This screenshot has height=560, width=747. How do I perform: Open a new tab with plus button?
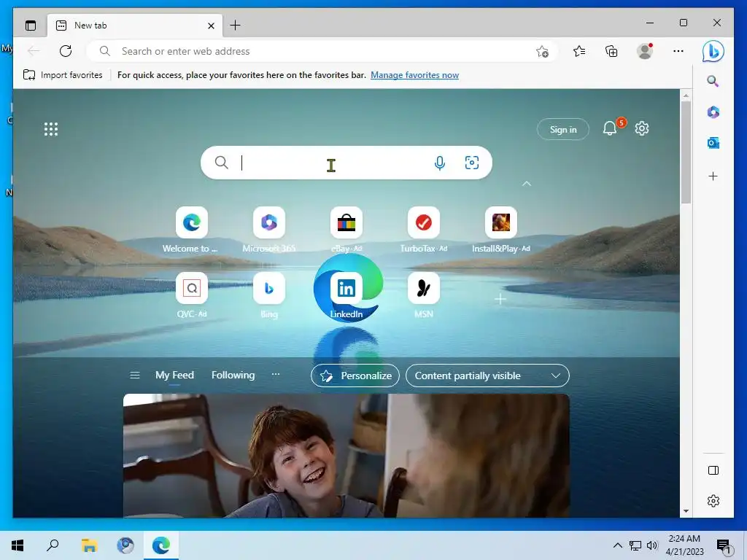pyautogui.click(x=236, y=26)
